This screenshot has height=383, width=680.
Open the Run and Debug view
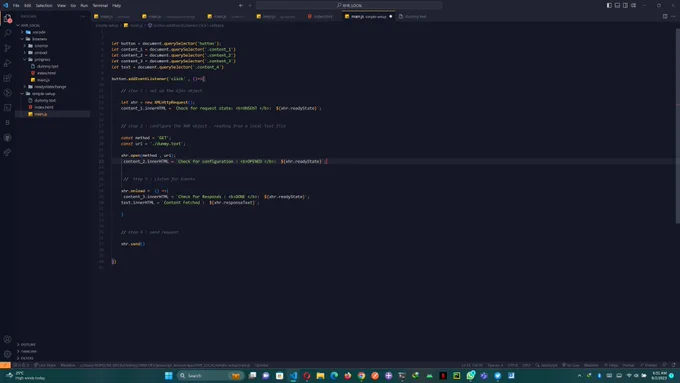7,63
